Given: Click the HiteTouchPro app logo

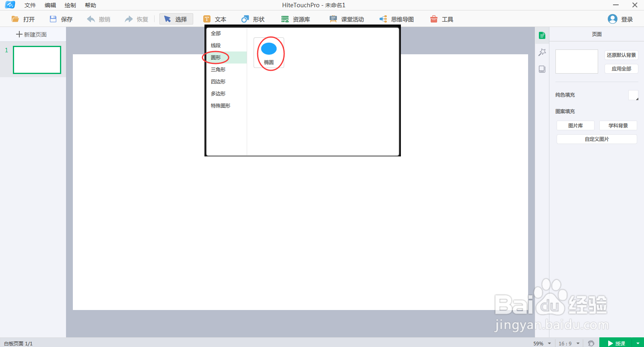Looking at the screenshot, I should coord(10,5).
